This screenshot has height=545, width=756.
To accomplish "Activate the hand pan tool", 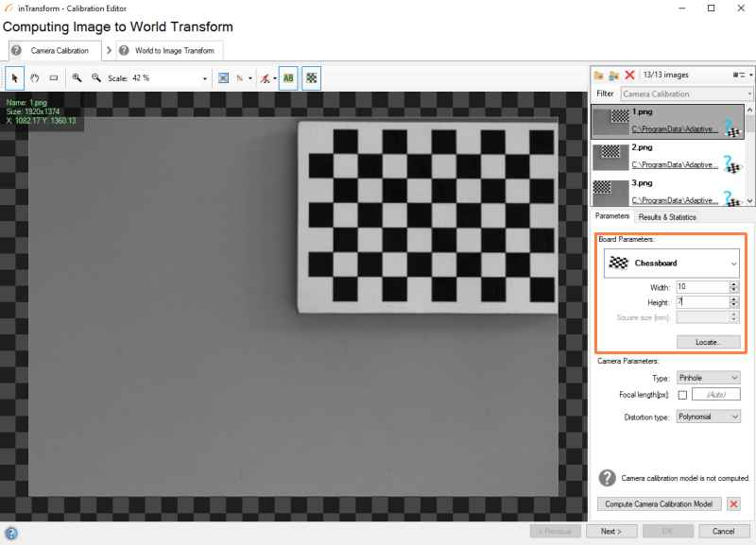I will (x=34, y=78).
